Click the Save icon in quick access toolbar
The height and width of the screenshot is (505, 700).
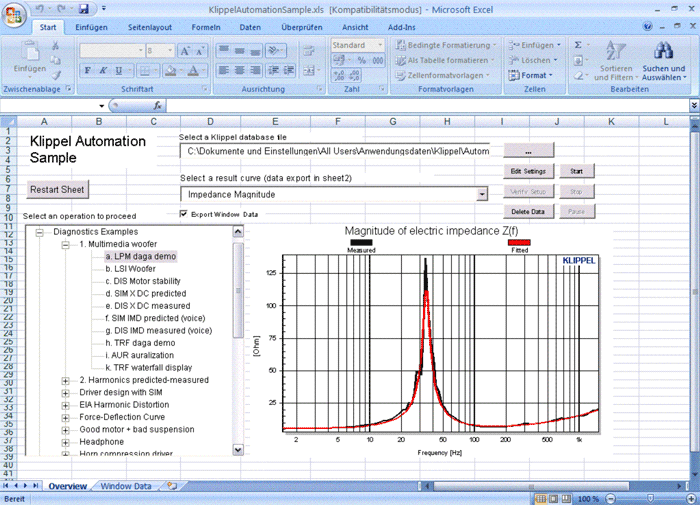tap(83, 8)
